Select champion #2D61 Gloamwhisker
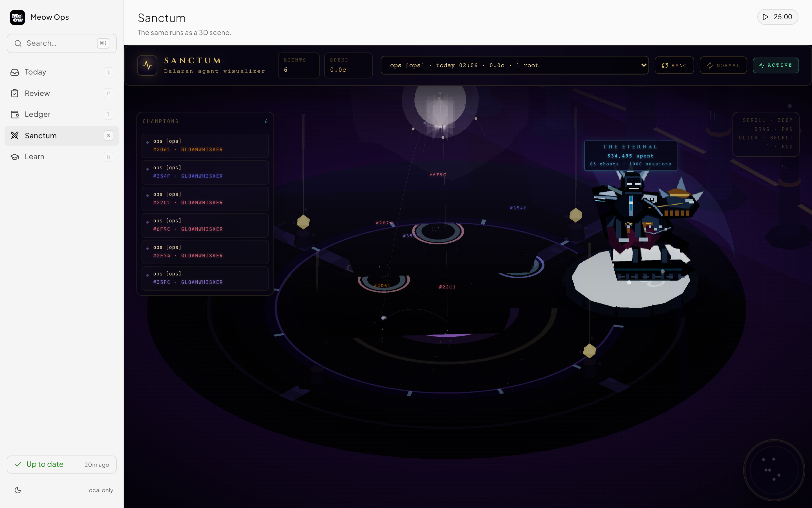This screenshot has width=812, height=508. (205, 145)
